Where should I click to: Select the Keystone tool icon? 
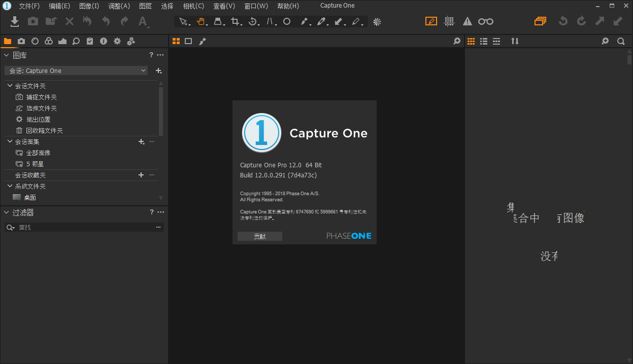coord(217,21)
